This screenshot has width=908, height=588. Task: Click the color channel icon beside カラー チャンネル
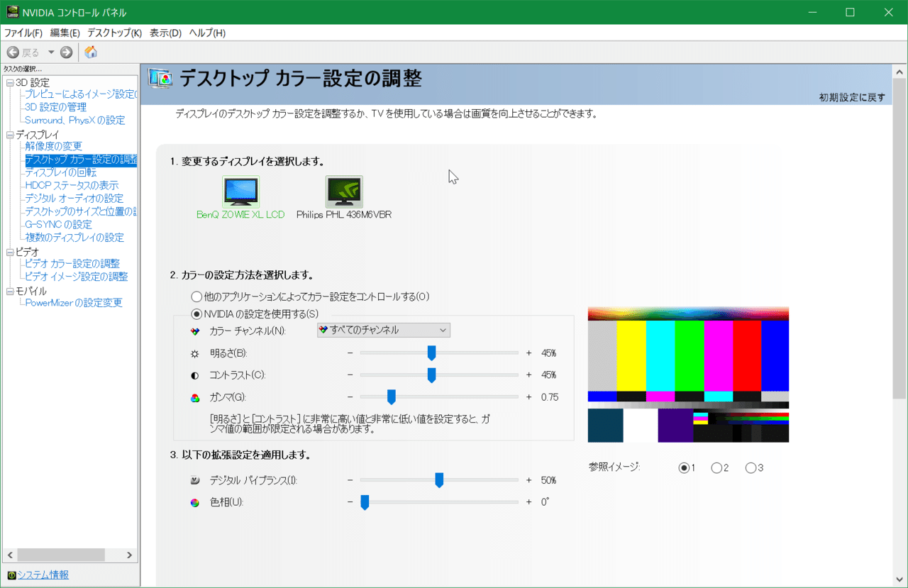195,331
